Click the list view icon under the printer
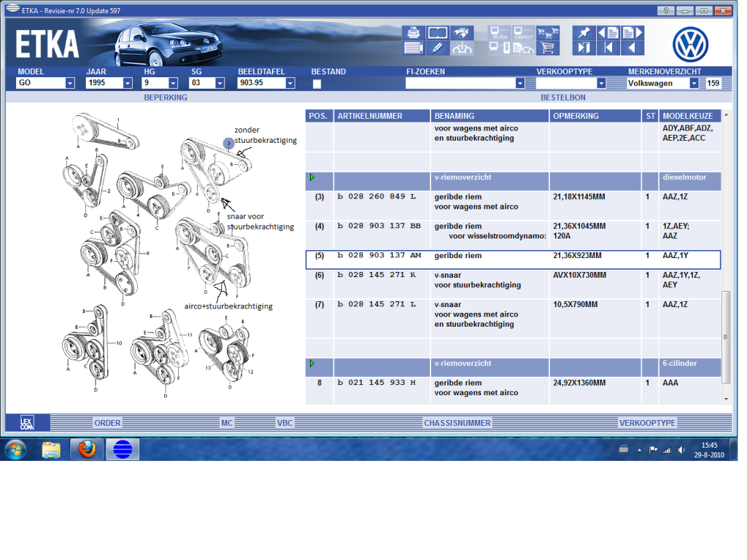 [414, 47]
